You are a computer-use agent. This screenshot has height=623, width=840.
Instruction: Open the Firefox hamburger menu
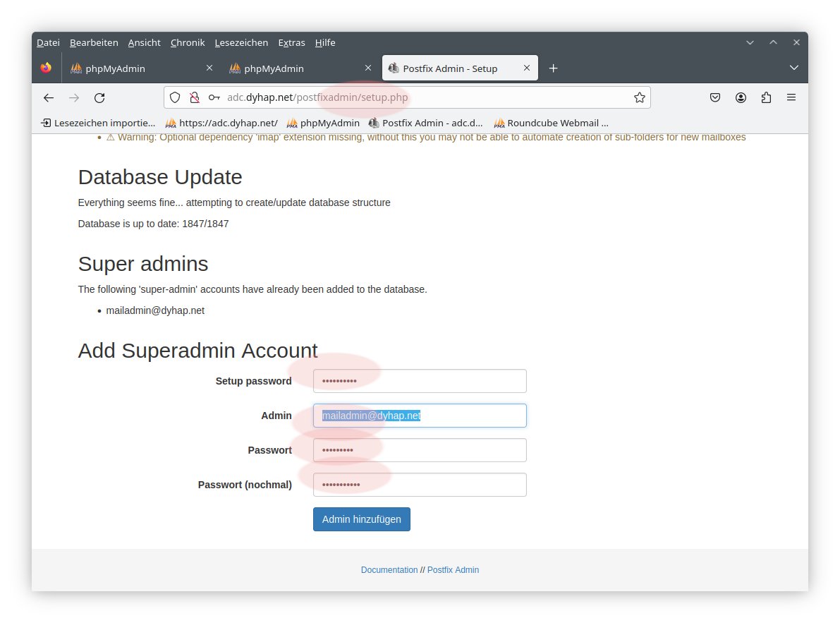pos(791,98)
